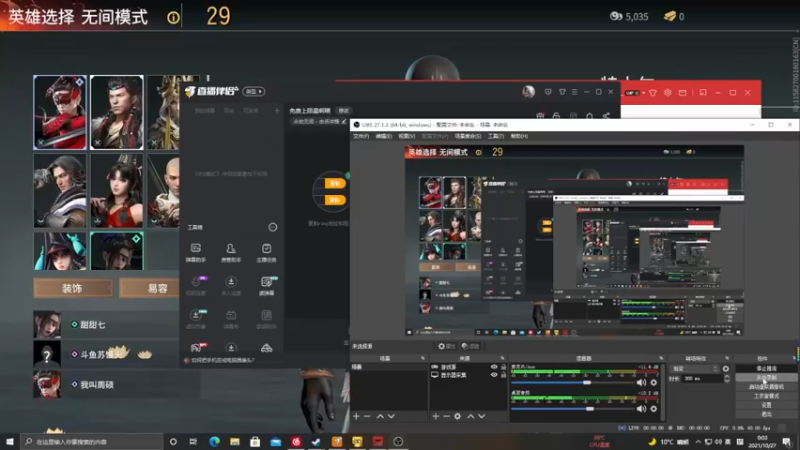Open the 工具(T) menu in OBS
This screenshot has width=800, height=450.
tap(495, 136)
